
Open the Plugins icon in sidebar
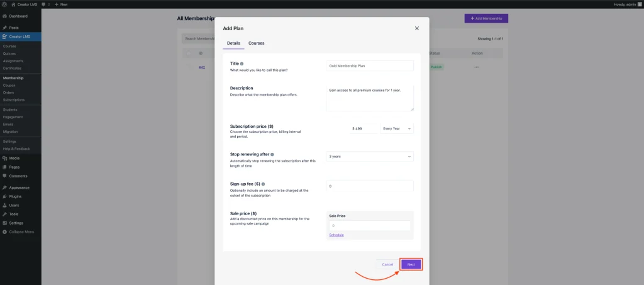[4, 196]
